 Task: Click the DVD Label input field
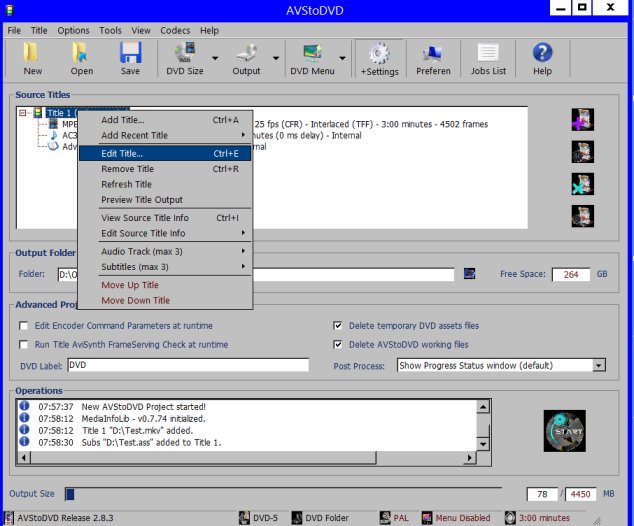188,365
